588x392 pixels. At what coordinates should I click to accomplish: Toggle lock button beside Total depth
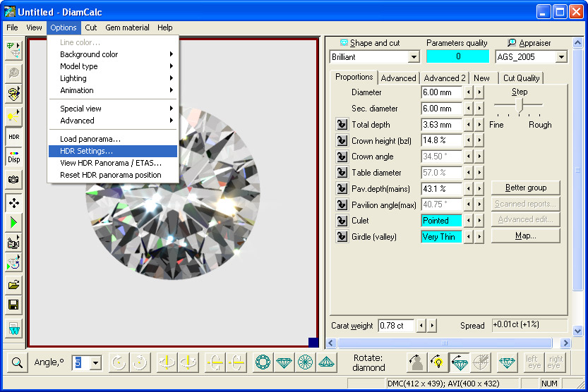(x=342, y=125)
